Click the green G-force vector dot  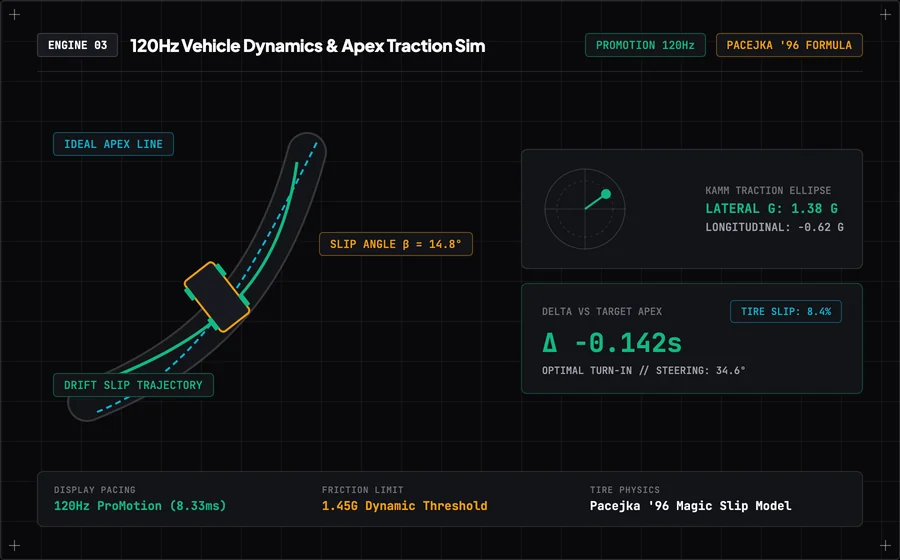pos(606,194)
